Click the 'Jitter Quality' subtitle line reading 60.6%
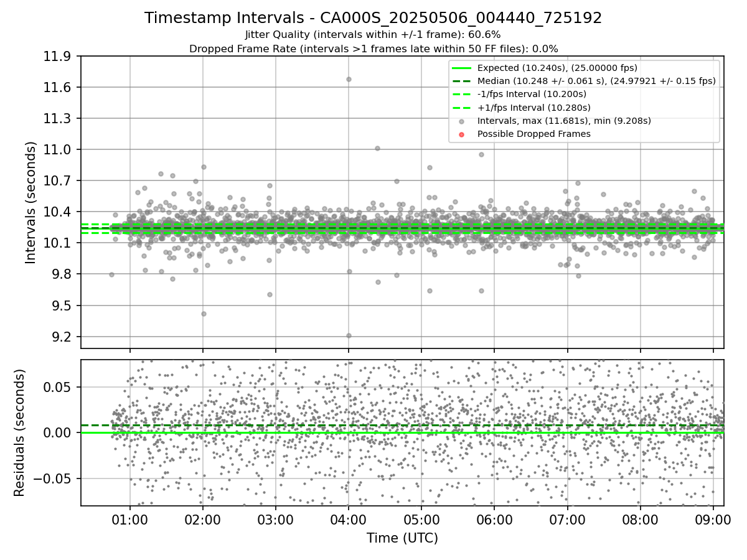Image resolution: width=747 pixels, height=560 pixels. pos(374,35)
